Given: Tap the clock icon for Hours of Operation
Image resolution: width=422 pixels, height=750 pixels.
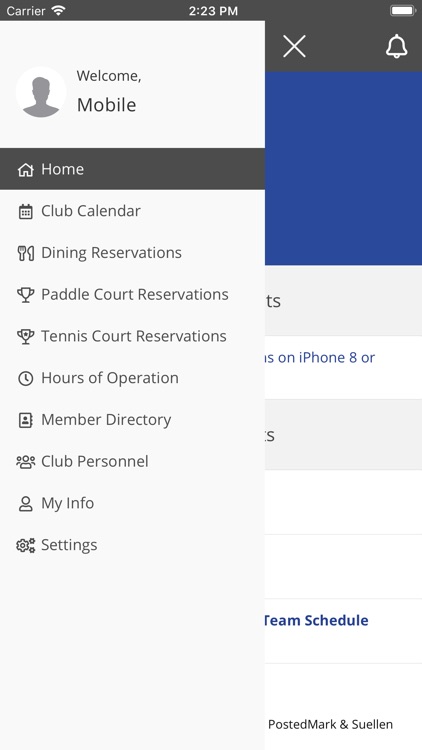Looking at the screenshot, I should point(25,378).
